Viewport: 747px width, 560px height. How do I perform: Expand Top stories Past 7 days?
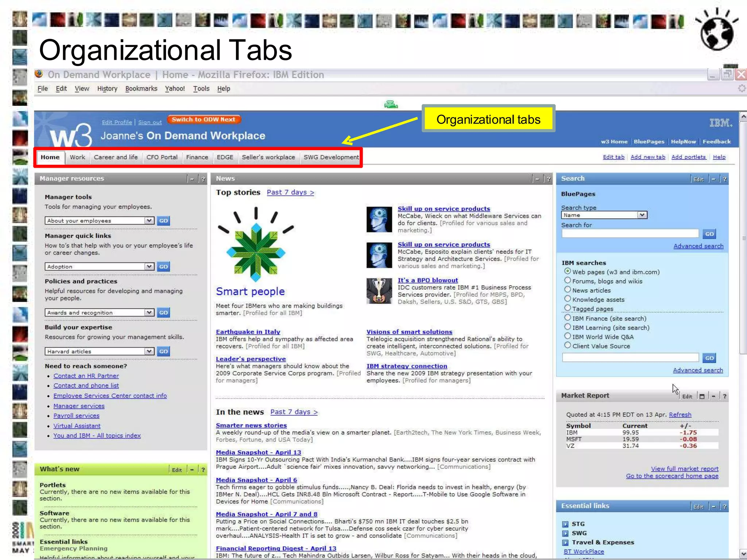pyautogui.click(x=290, y=192)
